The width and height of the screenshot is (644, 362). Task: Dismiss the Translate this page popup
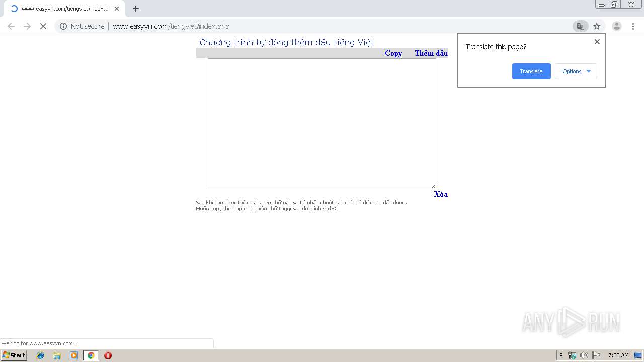click(597, 42)
